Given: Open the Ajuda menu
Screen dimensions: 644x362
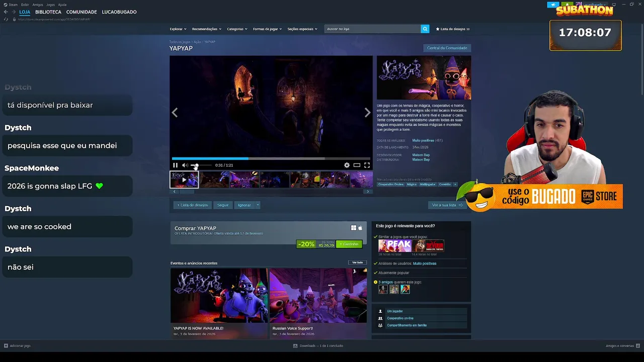Looking at the screenshot, I should tap(62, 5).
